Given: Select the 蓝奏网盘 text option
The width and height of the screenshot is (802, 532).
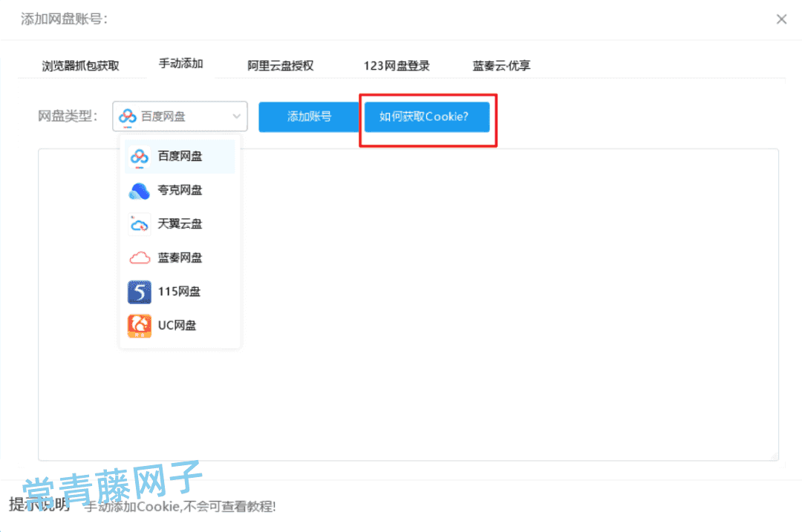Looking at the screenshot, I should click(x=180, y=257).
